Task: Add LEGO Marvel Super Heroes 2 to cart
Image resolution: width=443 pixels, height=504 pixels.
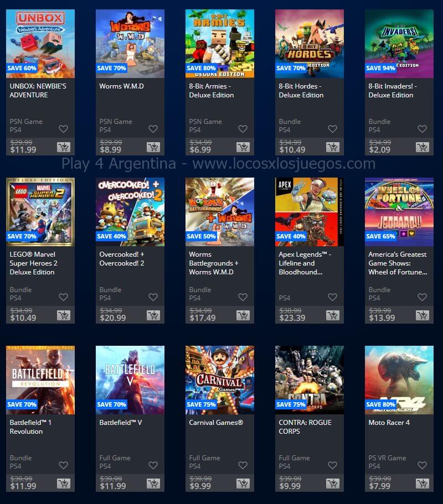Action: [x=63, y=315]
